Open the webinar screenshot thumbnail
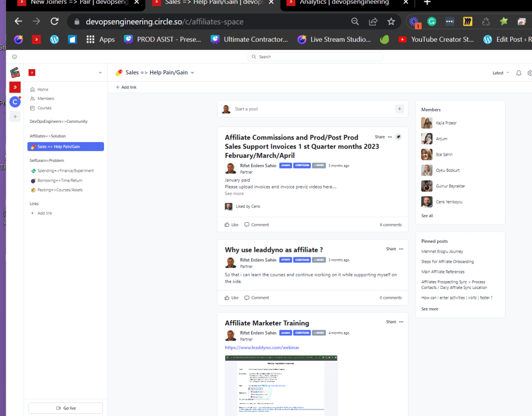Image resolution: width=532 pixels, height=416 pixels. coord(281,385)
